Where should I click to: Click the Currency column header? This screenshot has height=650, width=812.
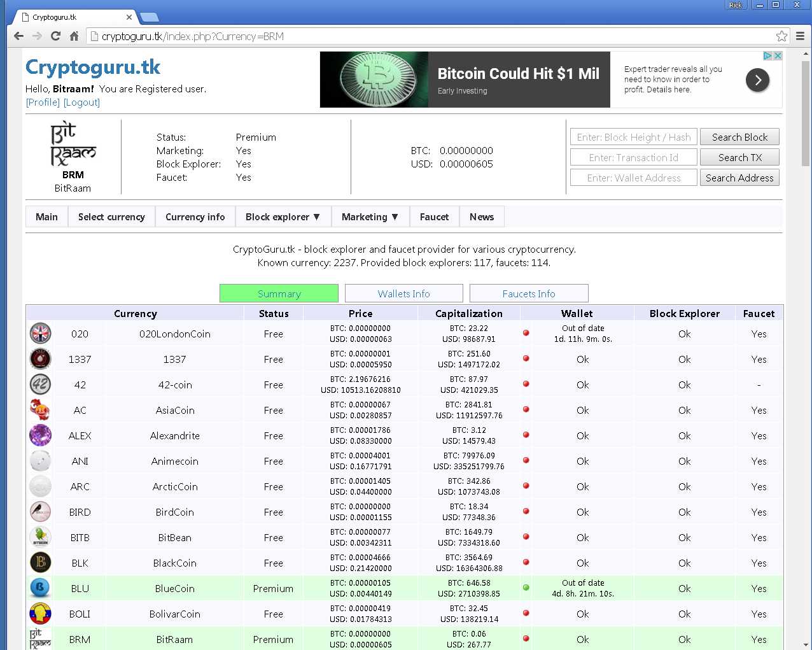click(135, 313)
